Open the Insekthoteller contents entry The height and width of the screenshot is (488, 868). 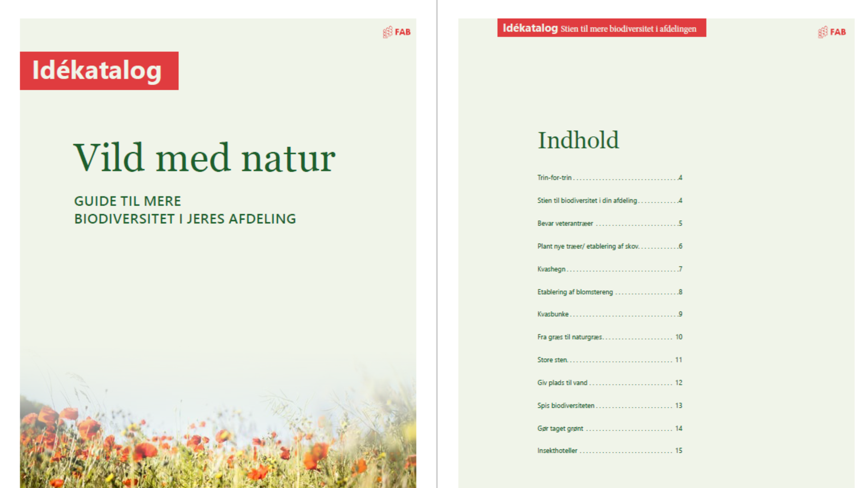[x=557, y=451]
